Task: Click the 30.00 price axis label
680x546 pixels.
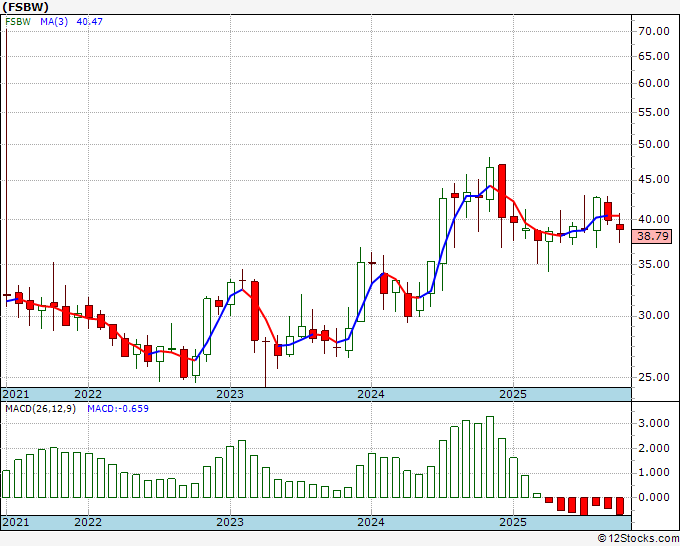Action: (654, 315)
